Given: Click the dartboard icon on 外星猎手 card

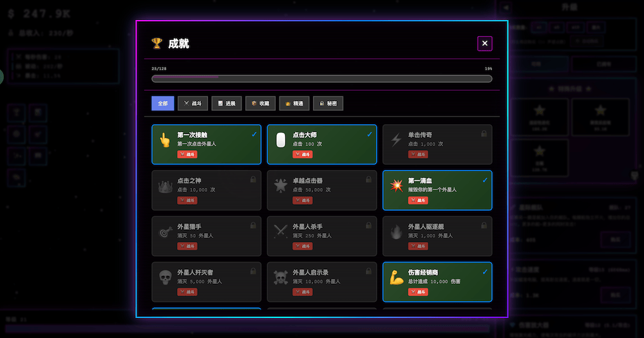Looking at the screenshot, I should (164, 232).
